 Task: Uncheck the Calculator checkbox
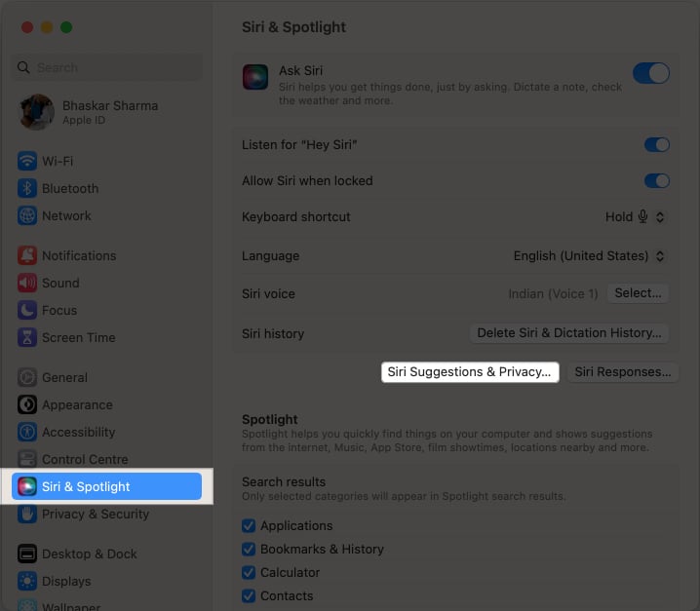click(249, 572)
